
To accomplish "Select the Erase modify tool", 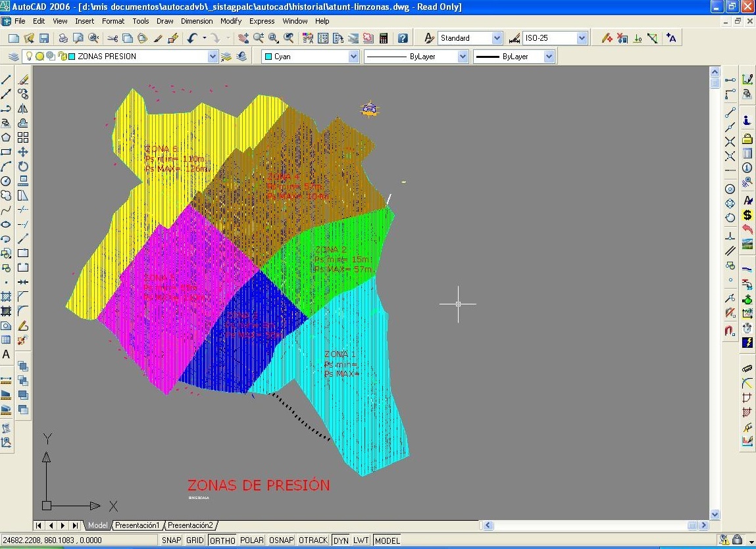I will click(x=23, y=80).
